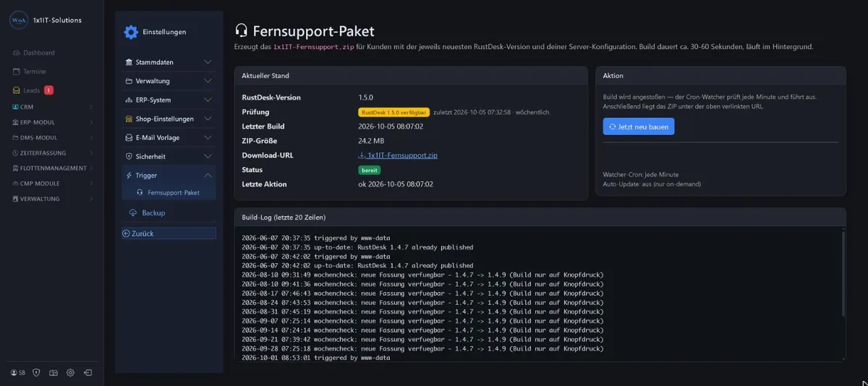Click the SB user profile icon
The width and height of the screenshot is (868, 386).
point(18,373)
